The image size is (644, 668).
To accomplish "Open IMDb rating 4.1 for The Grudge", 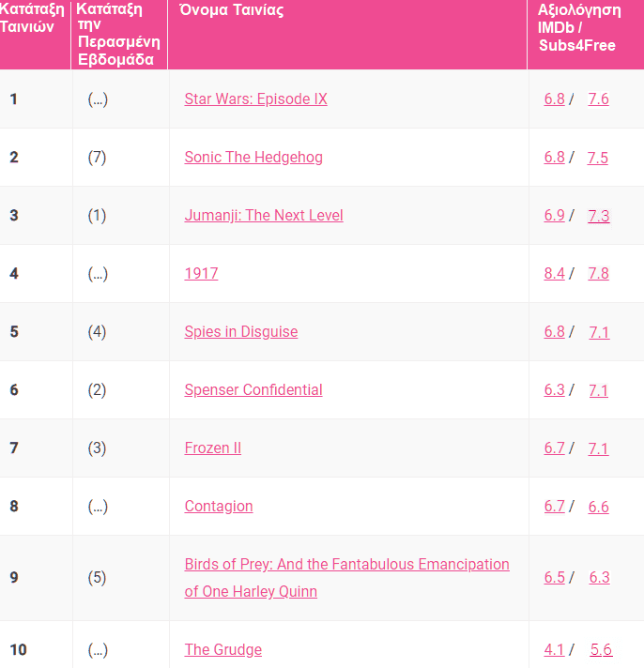I will (x=554, y=650).
